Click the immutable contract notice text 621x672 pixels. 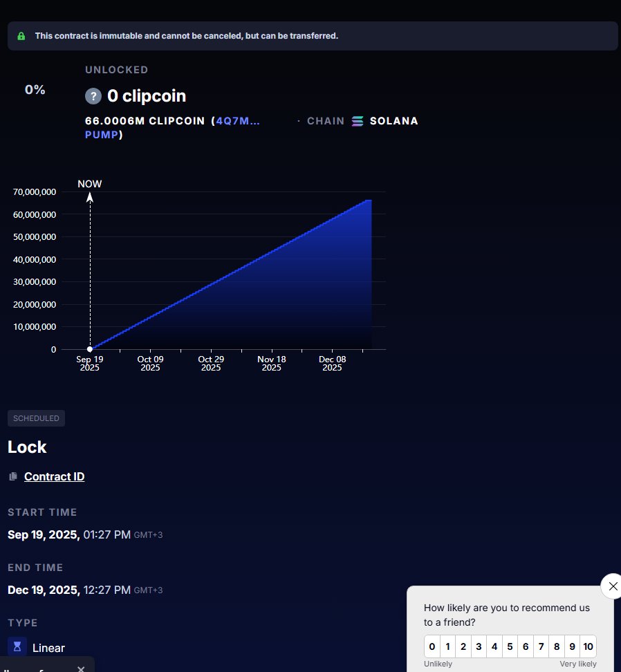[x=187, y=36]
